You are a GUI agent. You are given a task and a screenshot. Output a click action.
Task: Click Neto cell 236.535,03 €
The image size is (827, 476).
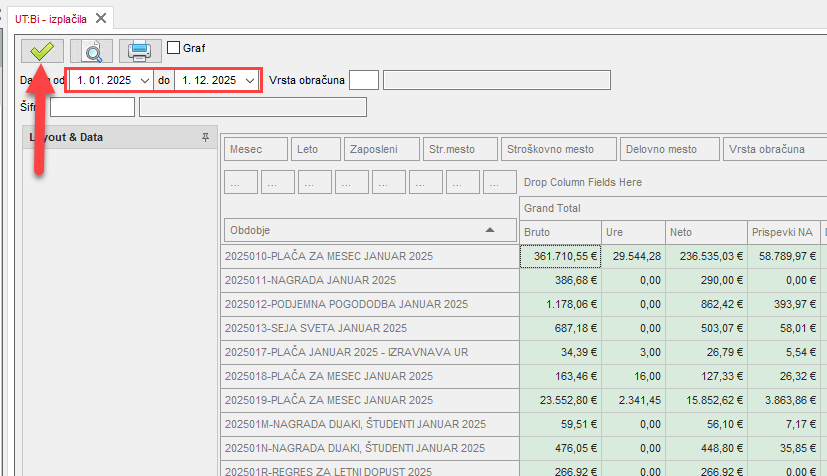pos(706,256)
